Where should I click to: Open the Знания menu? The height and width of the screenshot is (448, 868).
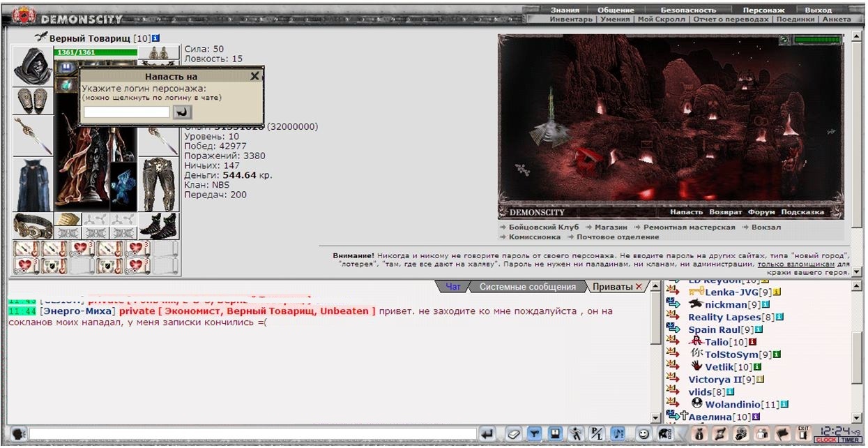564,10
